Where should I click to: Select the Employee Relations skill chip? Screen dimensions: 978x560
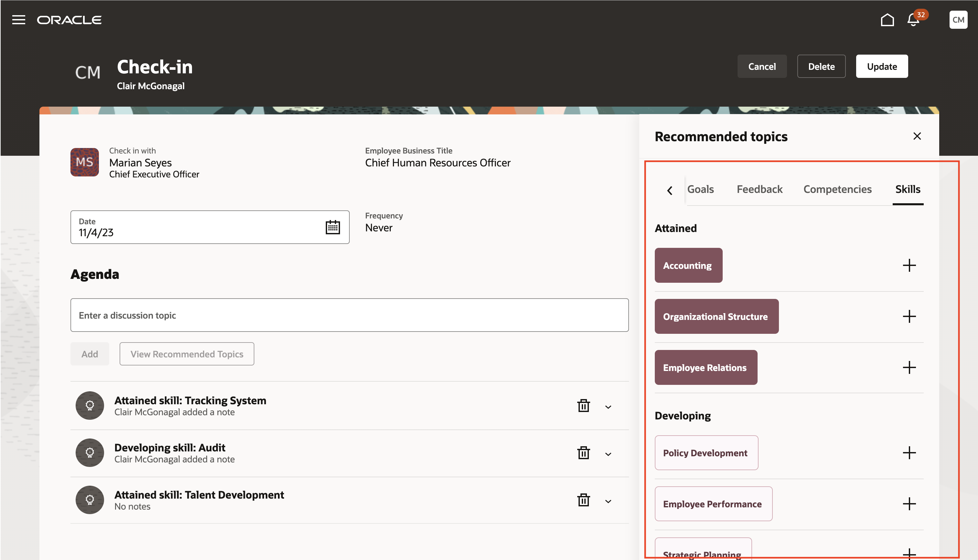[x=706, y=368]
